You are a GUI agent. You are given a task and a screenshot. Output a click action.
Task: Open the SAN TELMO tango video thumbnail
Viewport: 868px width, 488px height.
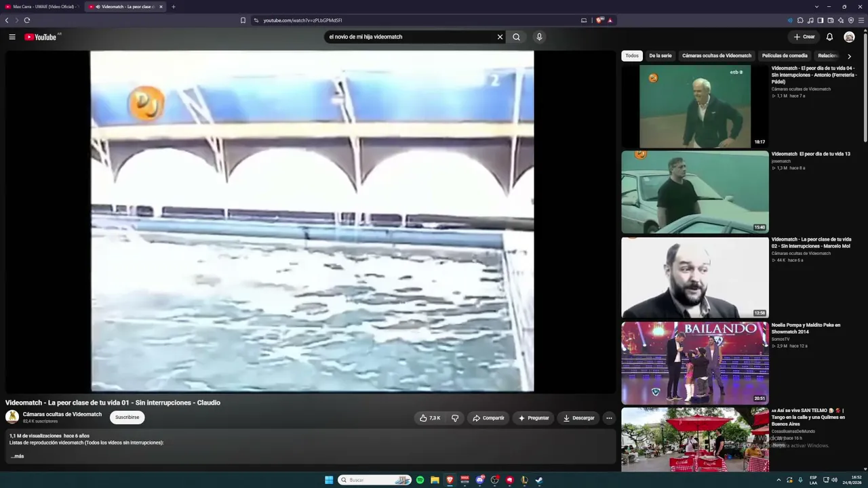coord(695,439)
